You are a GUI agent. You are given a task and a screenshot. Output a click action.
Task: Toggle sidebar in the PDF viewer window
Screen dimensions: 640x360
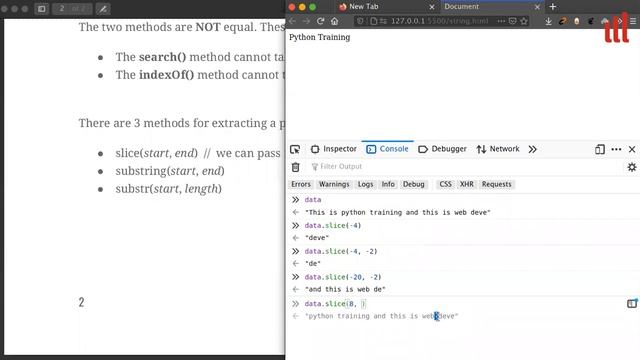click(x=42, y=9)
